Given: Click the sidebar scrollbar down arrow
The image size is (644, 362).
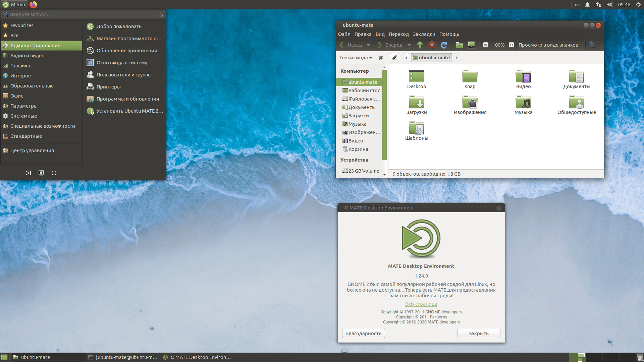Looking at the screenshot, I should (x=384, y=175).
